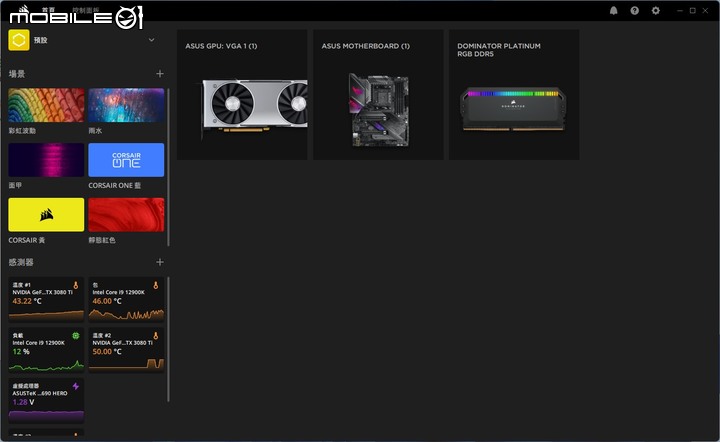This screenshot has width=720, height=442.
Task: Click the 12 % load graph line
Action: tap(46, 366)
